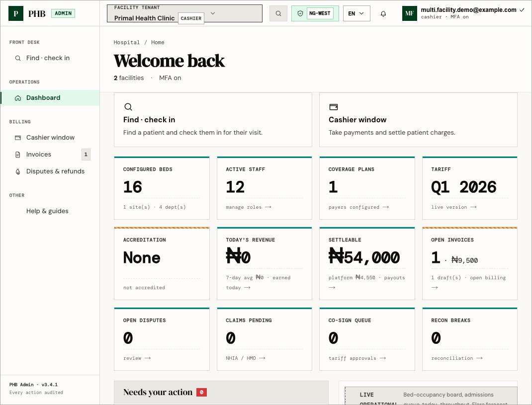Image resolution: width=532 pixels, height=405 pixels.
Task: Click the NG-WEST region badge
Action: pyautogui.click(x=320, y=13)
